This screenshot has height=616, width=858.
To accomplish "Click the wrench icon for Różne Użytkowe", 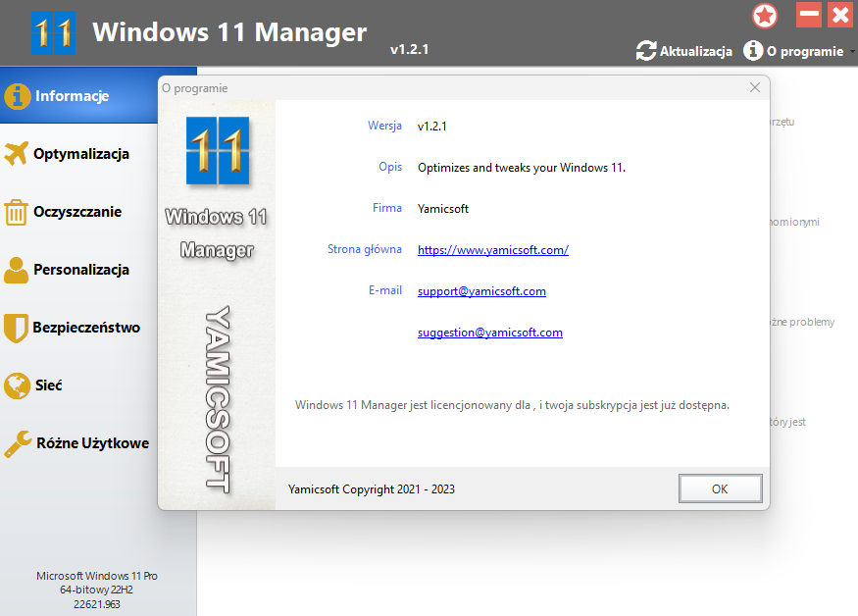I will [x=18, y=443].
